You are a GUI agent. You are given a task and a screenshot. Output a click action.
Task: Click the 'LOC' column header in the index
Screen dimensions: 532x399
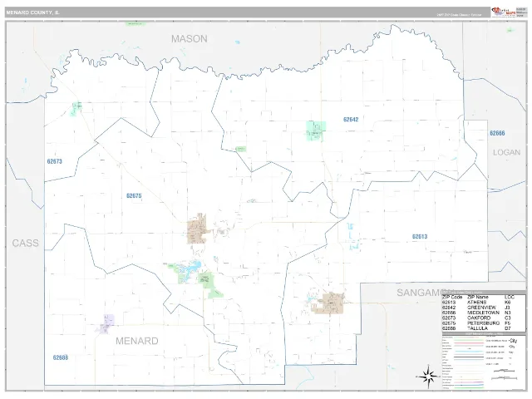click(510, 297)
